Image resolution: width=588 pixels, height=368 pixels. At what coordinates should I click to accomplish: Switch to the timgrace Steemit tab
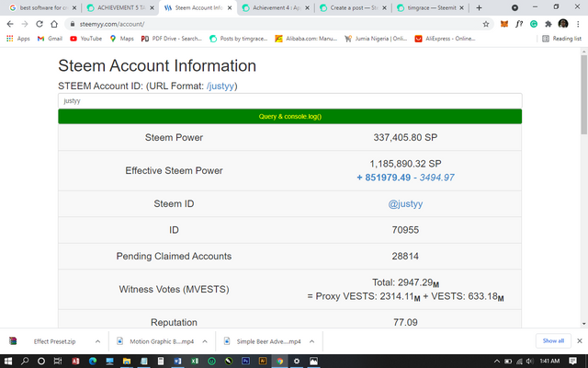tap(430, 8)
